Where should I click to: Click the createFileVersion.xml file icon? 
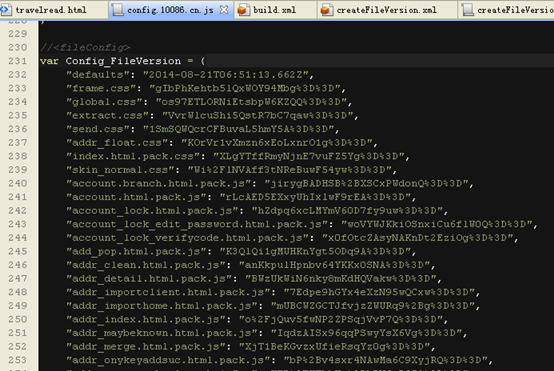326,10
